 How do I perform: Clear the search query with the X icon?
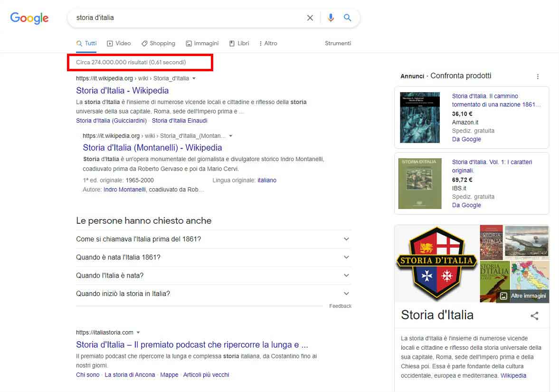[310, 18]
